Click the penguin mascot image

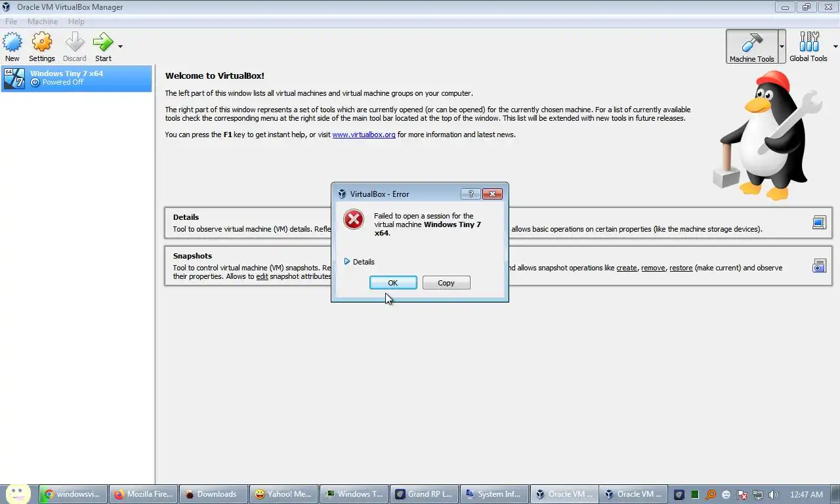click(x=766, y=135)
